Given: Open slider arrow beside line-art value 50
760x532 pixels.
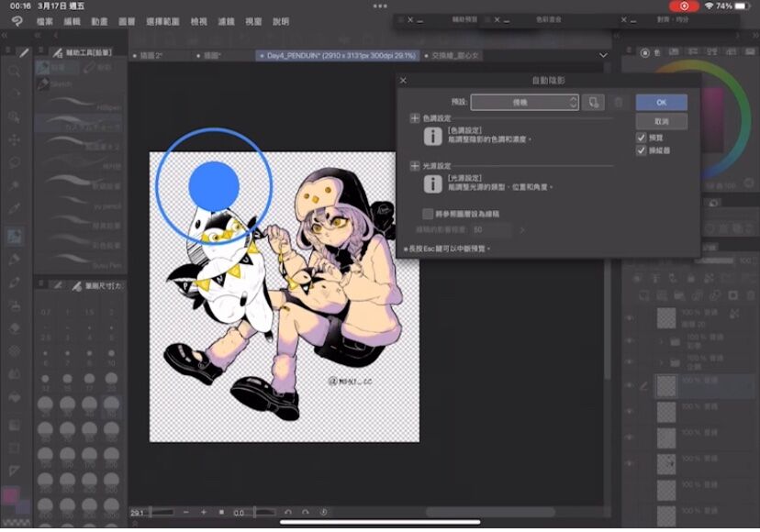Looking at the screenshot, I should pos(522,230).
